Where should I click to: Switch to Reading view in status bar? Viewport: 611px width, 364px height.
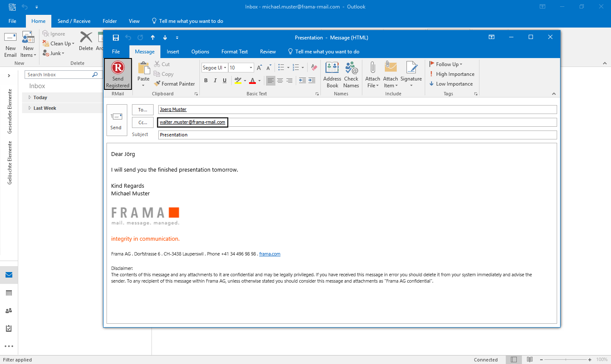pyautogui.click(x=530, y=359)
